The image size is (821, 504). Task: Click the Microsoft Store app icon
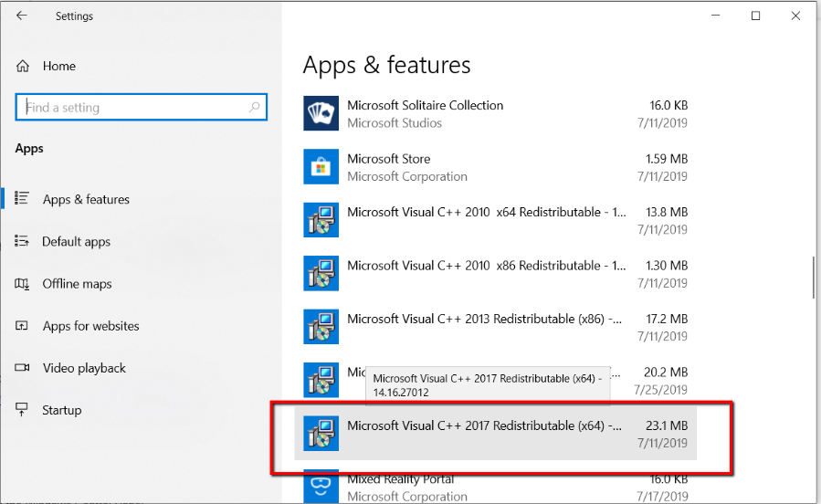pos(321,167)
